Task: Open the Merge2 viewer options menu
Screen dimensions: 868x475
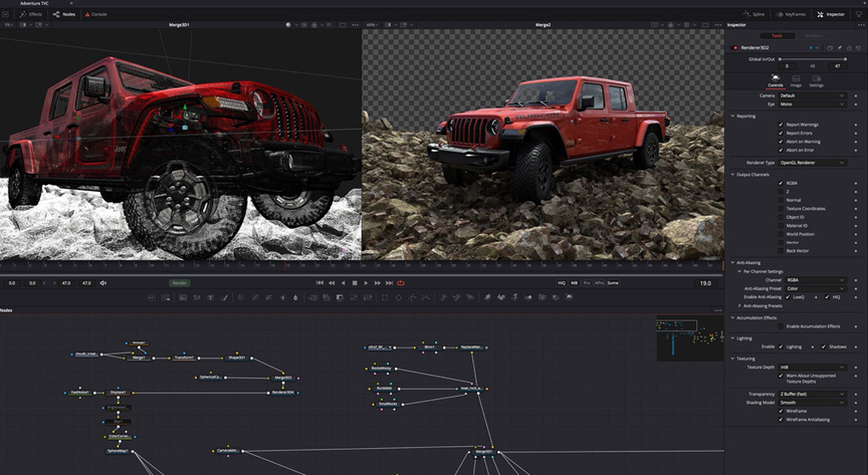Action: [718, 25]
